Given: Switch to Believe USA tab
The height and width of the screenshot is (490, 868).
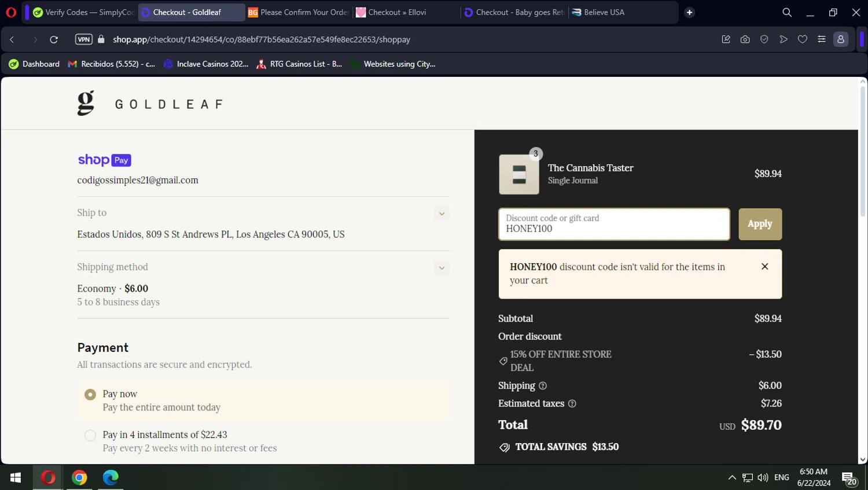Looking at the screenshot, I should click(x=622, y=12).
